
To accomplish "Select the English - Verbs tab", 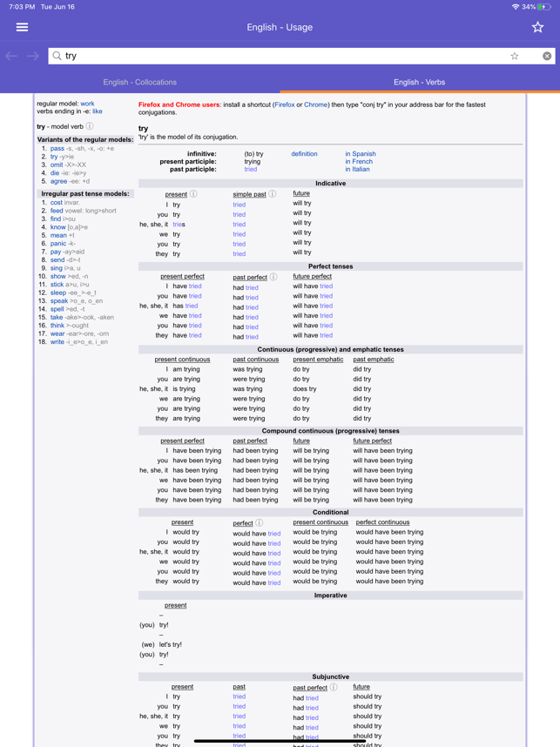I will click(420, 82).
